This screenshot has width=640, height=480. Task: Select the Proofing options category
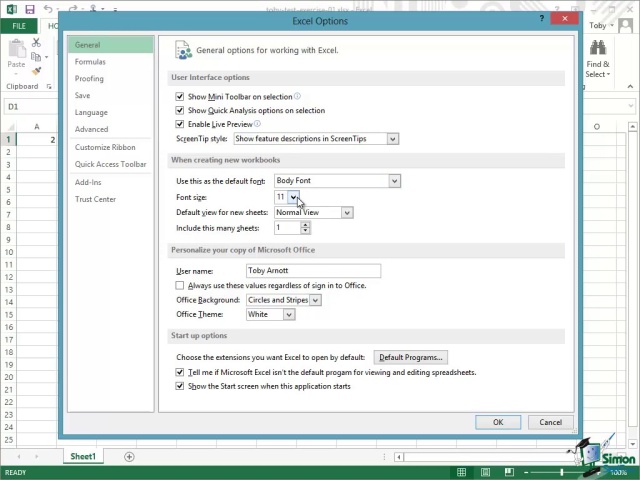click(x=111, y=78)
